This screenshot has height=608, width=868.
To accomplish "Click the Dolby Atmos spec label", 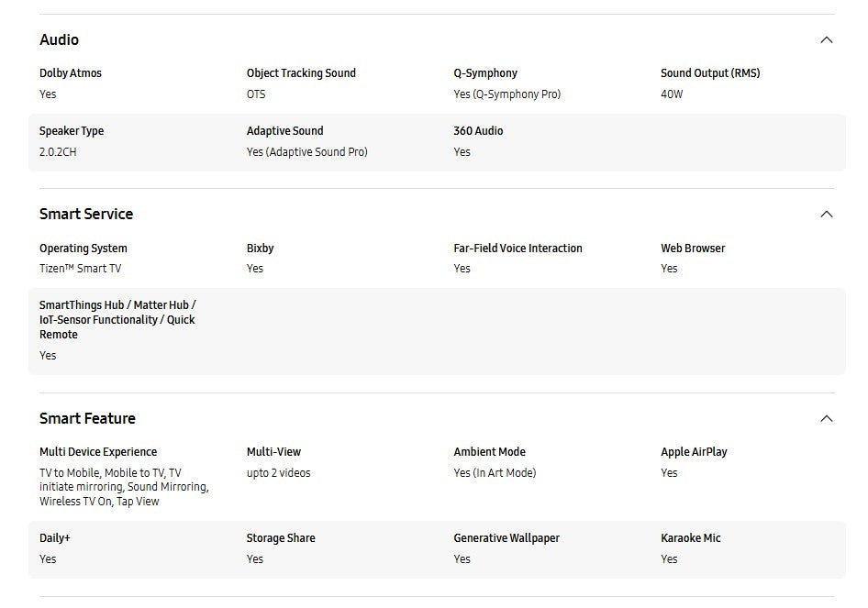I will click(x=71, y=73).
